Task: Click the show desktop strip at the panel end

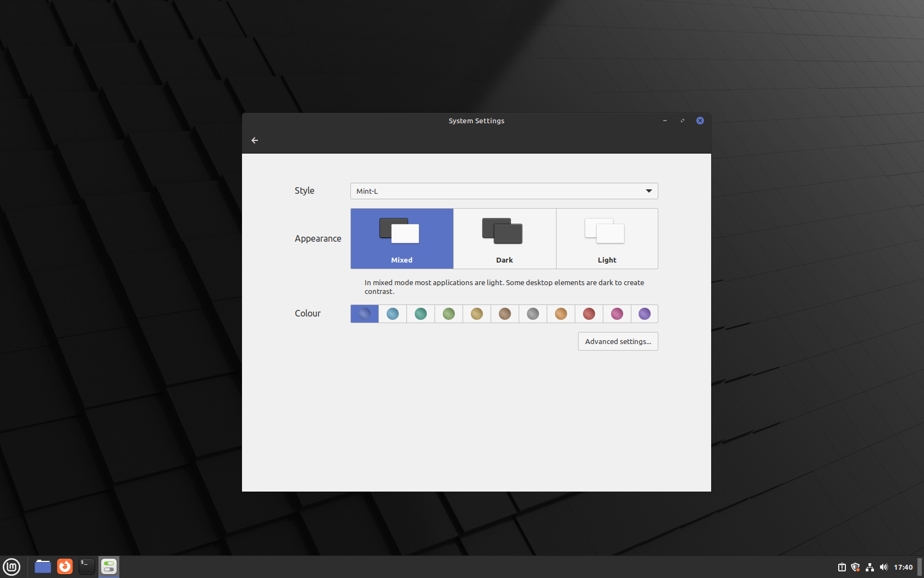Action: (920, 567)
